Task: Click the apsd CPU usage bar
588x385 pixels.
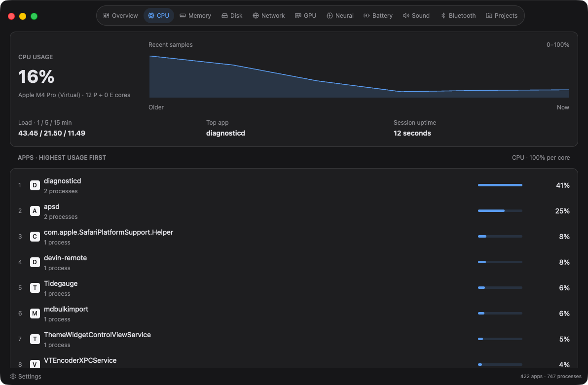Action: point(500,211)
